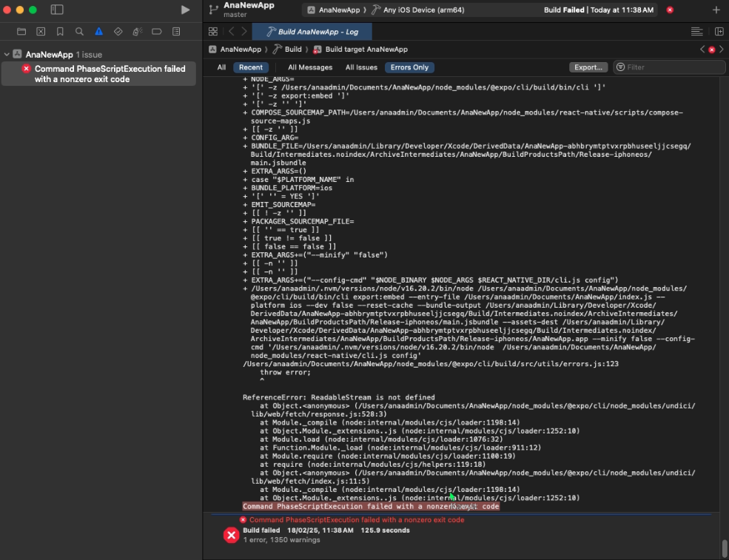Click the filter options icon in field
The height and width of the screenshot is (560, 729).
(620, 67)
